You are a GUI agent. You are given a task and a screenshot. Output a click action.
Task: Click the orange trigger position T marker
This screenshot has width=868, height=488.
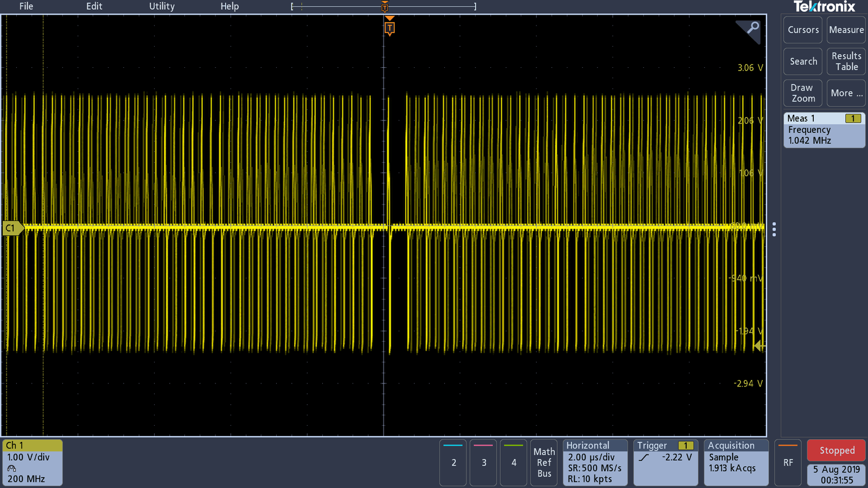pos(390,28)
